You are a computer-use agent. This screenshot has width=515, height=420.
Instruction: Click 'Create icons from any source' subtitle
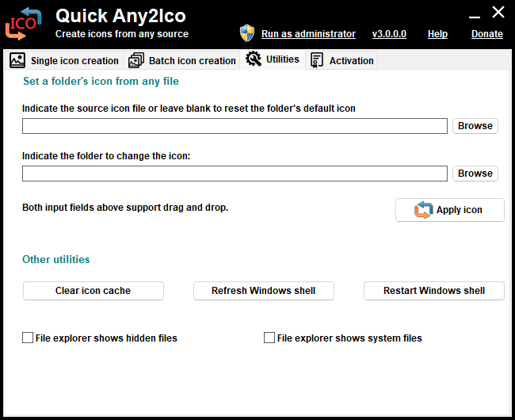click(x=122, y=34)
